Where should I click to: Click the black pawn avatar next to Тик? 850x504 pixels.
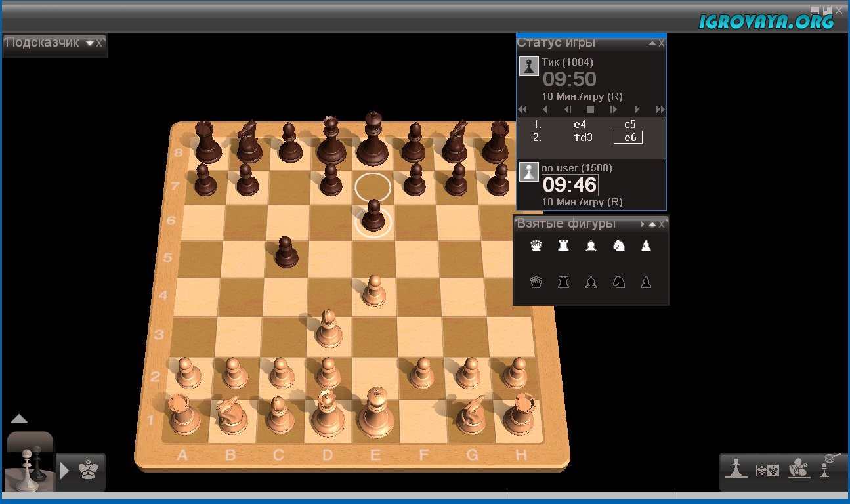[x=529, y=66]
